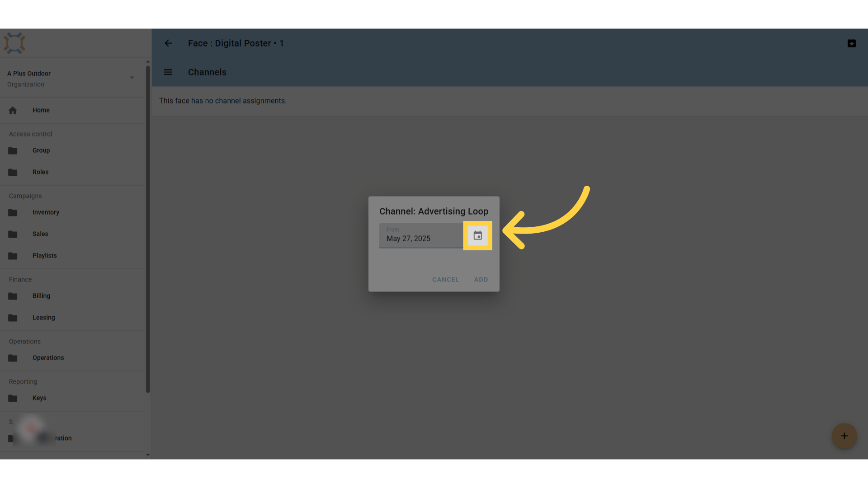Screen dimensions: 868x488
Task: Click the Face : Digital Poster title
Action: click(236, 43)
